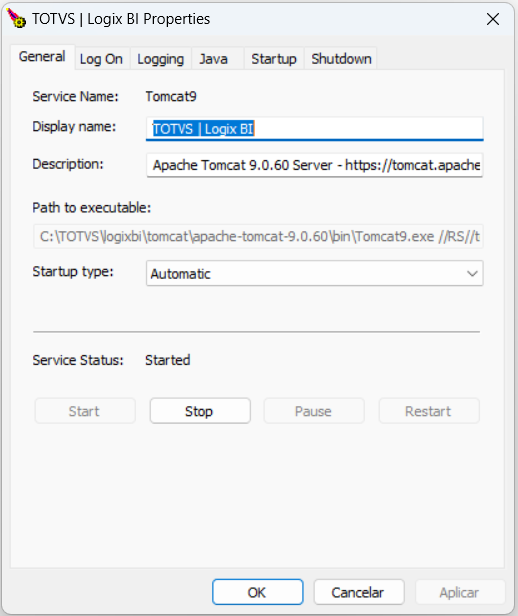Expand the Startup type dropdown

pyautogui.click(x=315, y=273)
